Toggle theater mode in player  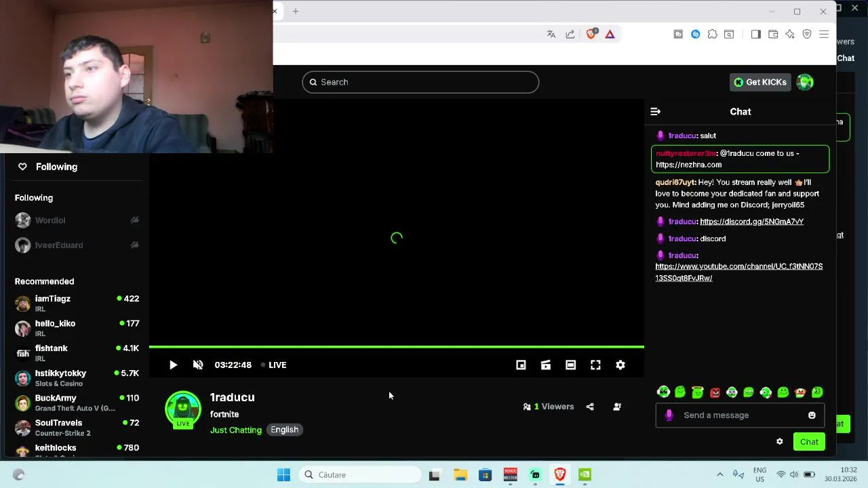pos(571,365)
